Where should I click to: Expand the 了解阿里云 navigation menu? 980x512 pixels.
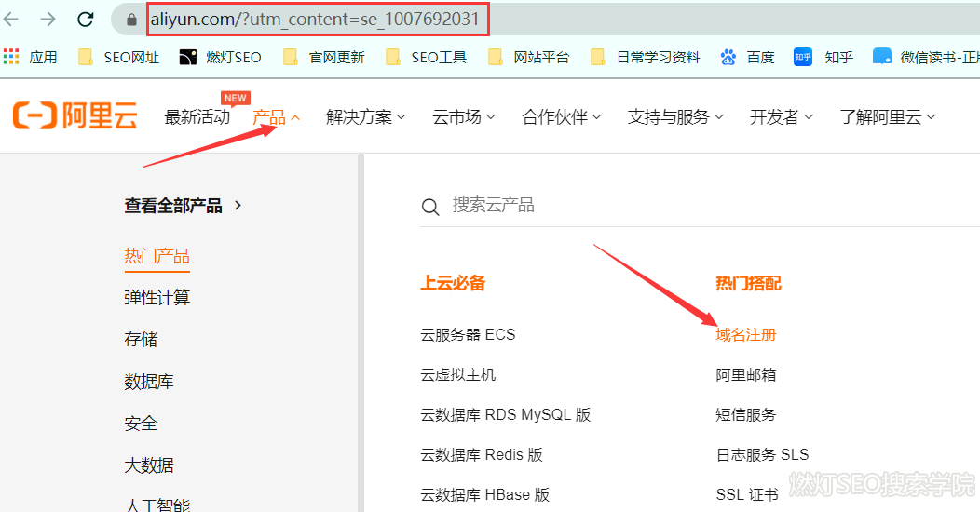coord(888,116)
